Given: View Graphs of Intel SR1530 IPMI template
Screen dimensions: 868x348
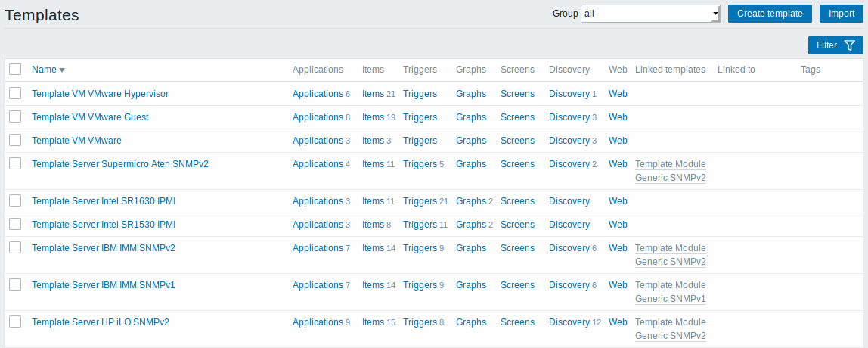Looking at the screenshot, I should [x=471, y=225].
